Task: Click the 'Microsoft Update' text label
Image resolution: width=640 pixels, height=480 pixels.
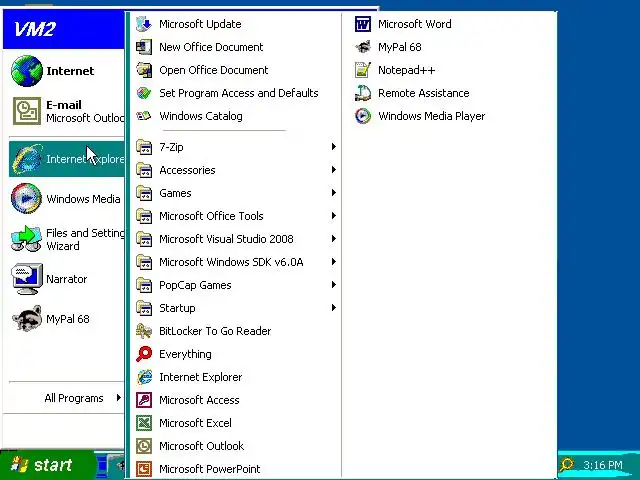Action: pyautogui.click(x=200, y=24)
